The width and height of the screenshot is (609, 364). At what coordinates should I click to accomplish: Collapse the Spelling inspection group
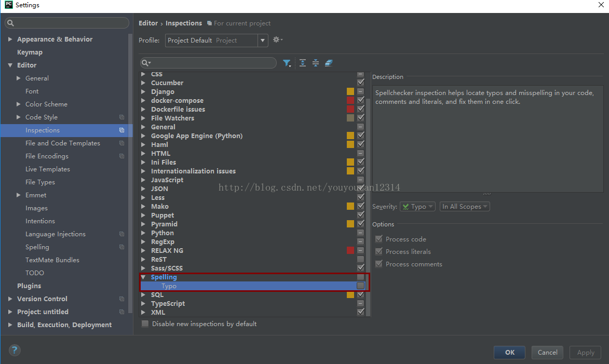point(143,277)
